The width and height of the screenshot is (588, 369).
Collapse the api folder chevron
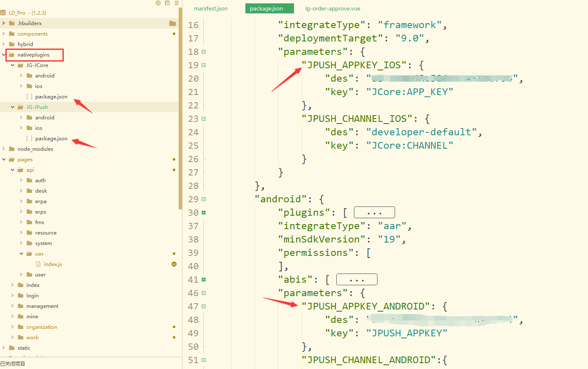tap(13, 170)
